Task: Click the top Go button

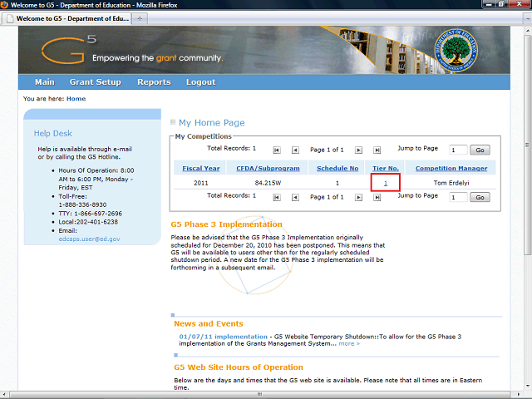Action: coord(480,150)
